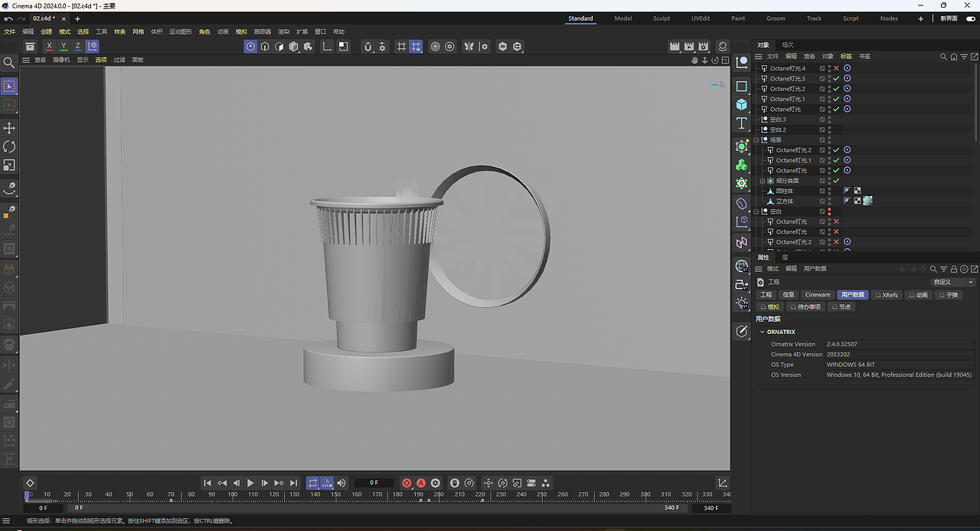Play the animation forward
This screenshot has width=980, height=531.
(250, 483)
